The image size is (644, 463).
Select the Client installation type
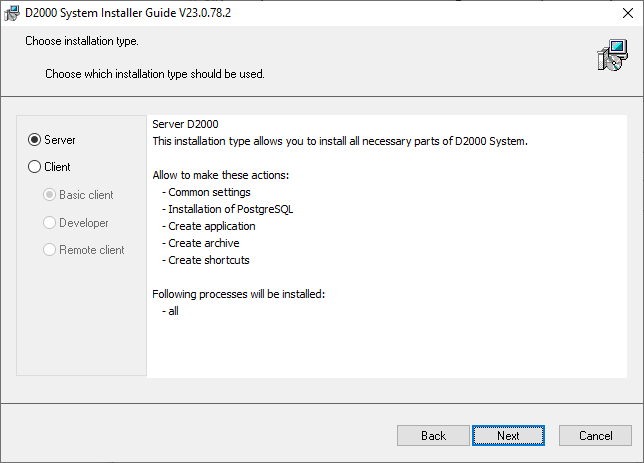click(35, 167)
